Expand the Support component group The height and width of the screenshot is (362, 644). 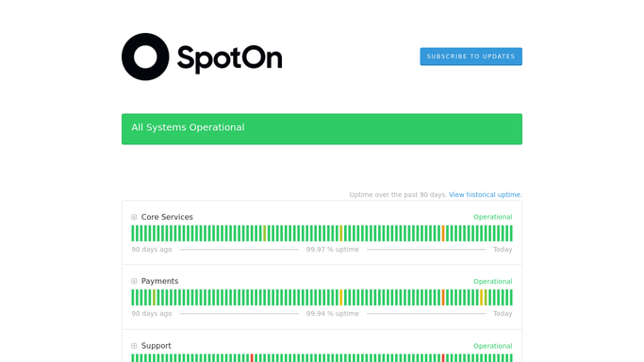tap(134, 346)
